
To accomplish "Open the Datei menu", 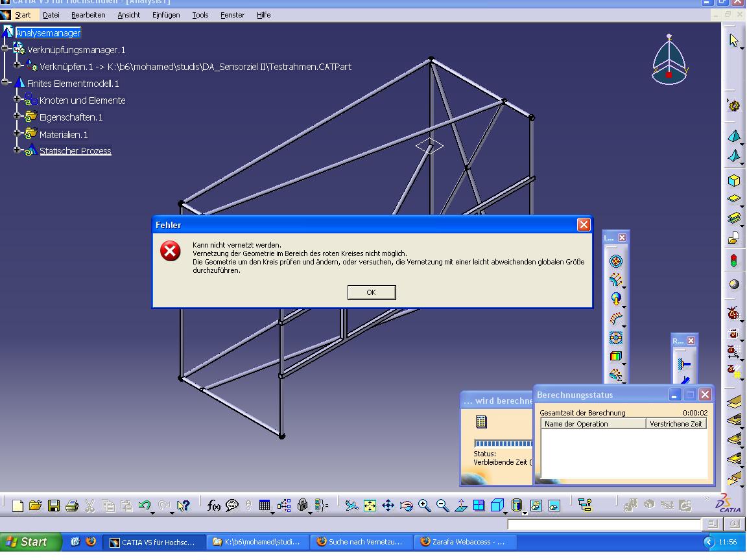I will 51,15.
